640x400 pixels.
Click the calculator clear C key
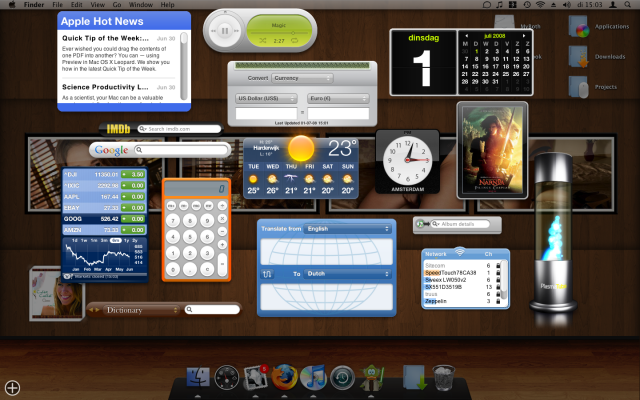tap(207, 270)
